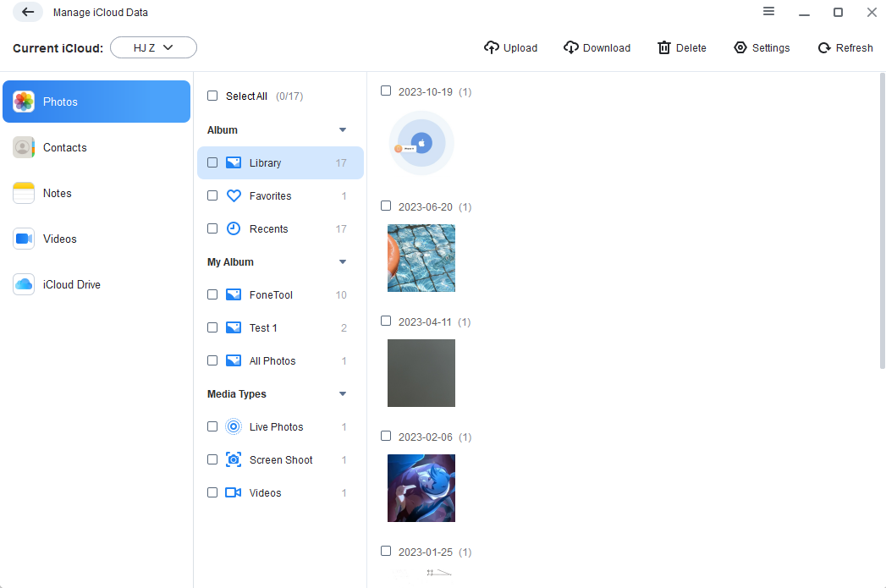
Task: Enable the Select All checkbox
Action: (x=212, y=96)
